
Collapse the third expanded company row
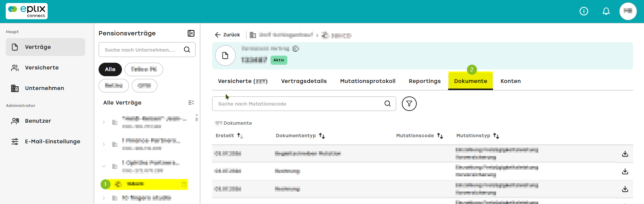104,166
